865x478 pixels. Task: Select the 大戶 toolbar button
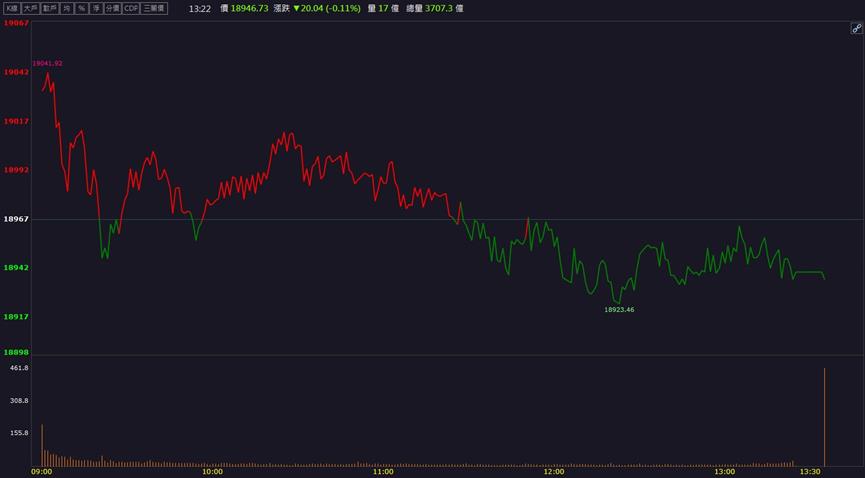(31, 8)
